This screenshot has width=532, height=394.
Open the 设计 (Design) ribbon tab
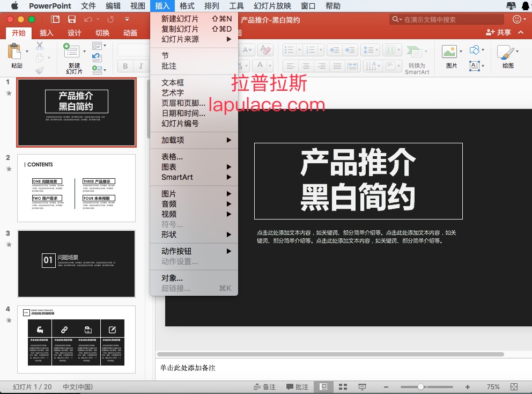pyautogui.click(x=75, y=33)
